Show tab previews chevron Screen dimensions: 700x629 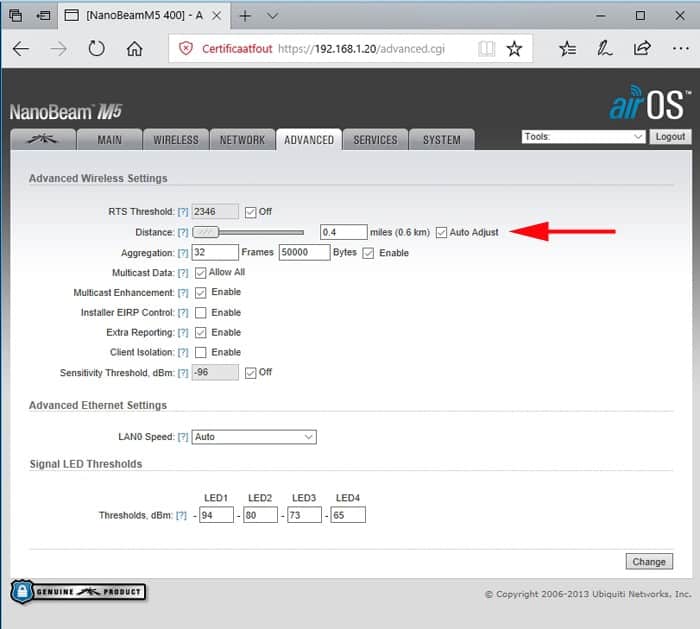click(x=272, y=16)
